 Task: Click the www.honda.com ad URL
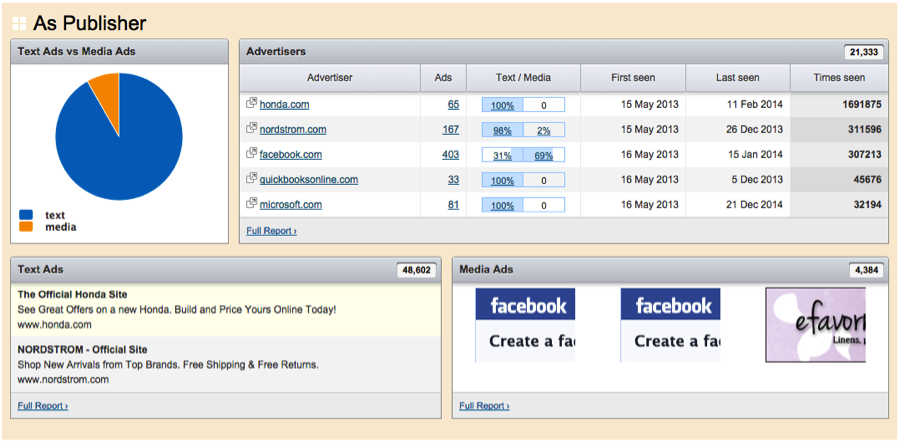tap(55, 325)
